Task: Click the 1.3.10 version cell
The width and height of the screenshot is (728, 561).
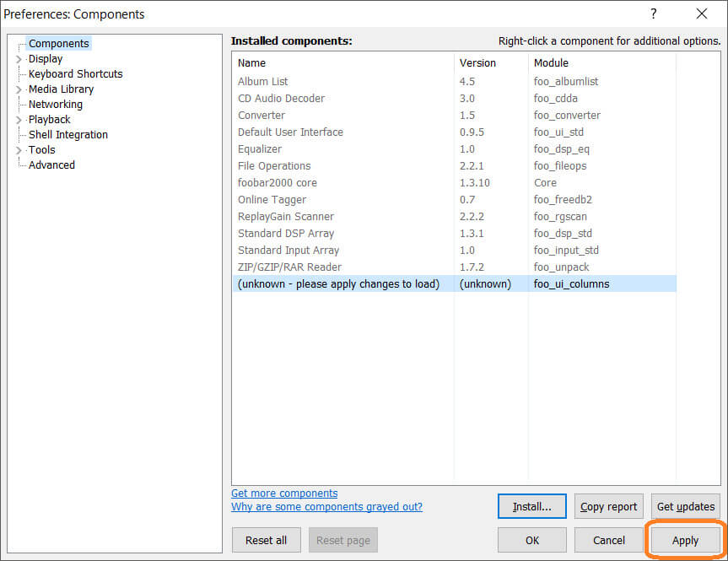Action: [474, 182]
